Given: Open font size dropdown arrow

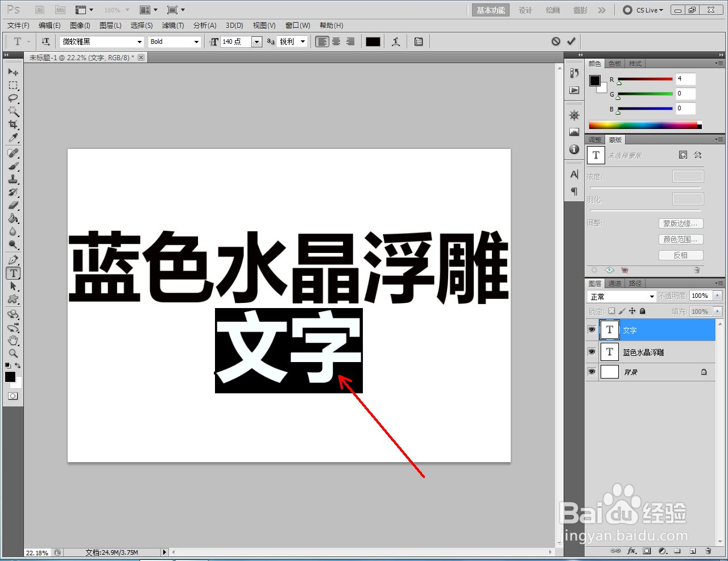Looking at the screenshot, I should point(257,41).
